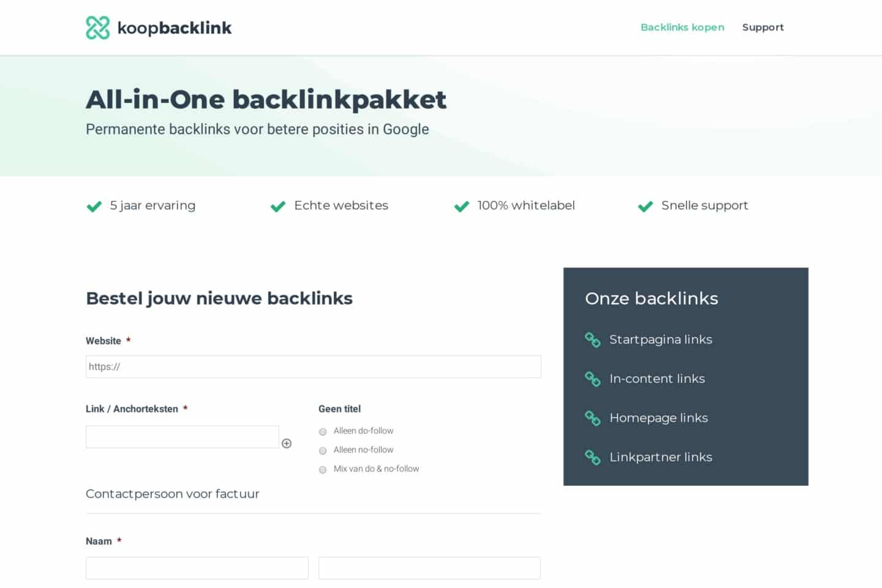Open the Linkpartner links link
The image size is (882, 588).
coord(660,458)
